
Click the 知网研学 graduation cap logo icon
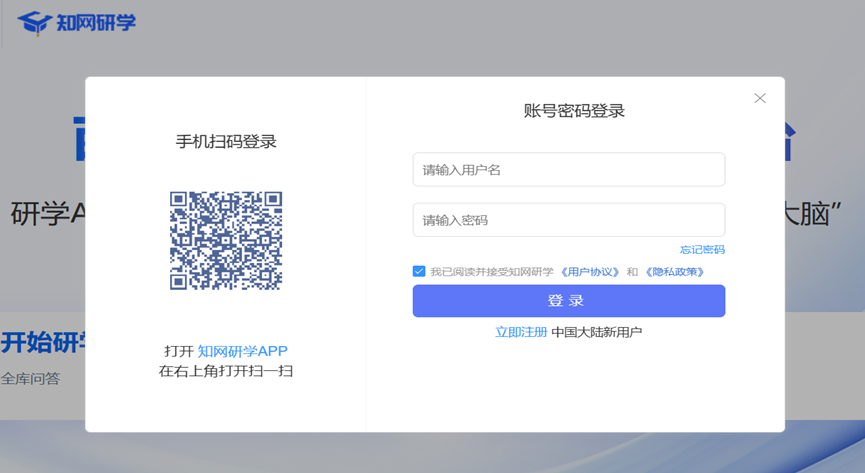pos(35,22)
